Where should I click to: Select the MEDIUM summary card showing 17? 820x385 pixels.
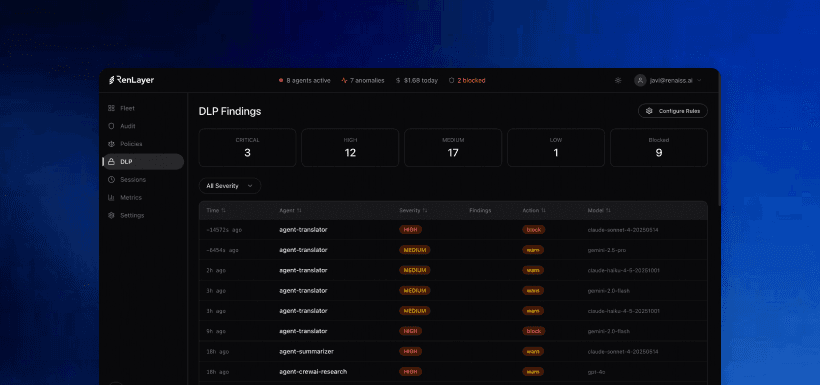point(453,148)
